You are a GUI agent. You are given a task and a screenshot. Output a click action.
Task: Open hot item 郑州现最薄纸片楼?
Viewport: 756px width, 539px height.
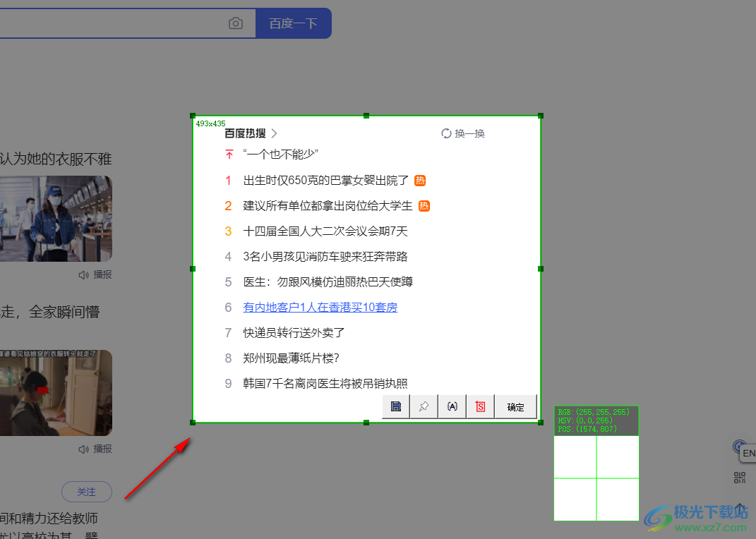tap(292, 358)
